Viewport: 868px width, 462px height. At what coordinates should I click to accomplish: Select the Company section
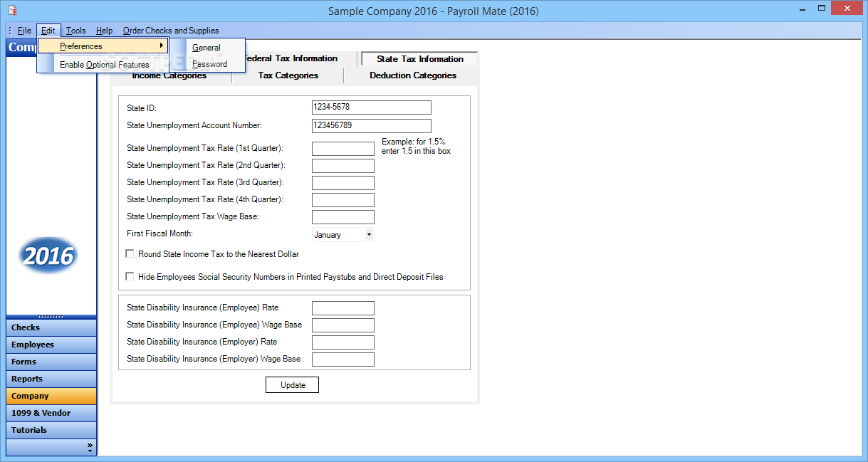click(51, 396)
